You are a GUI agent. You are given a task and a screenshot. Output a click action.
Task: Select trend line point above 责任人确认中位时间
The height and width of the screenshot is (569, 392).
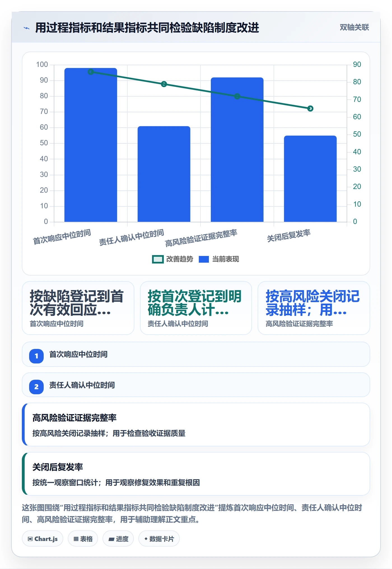pyautogui.click(x=164, y=84)
